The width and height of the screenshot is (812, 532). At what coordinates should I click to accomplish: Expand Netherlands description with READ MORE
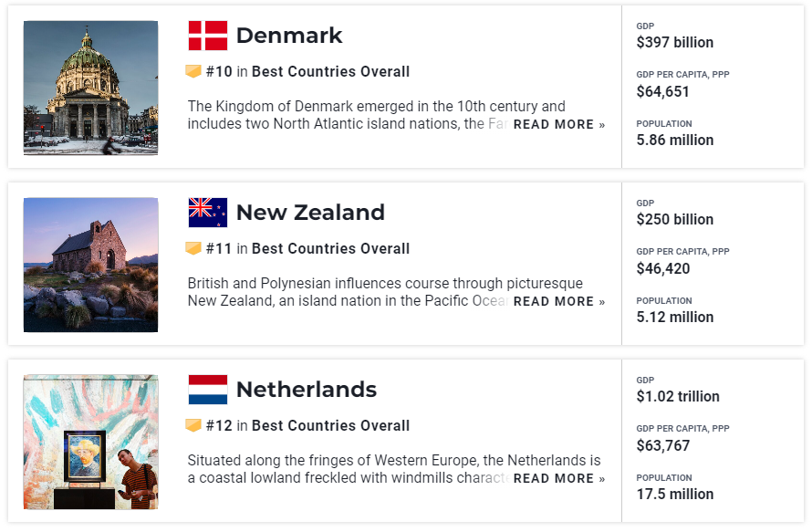click(558, 479)
